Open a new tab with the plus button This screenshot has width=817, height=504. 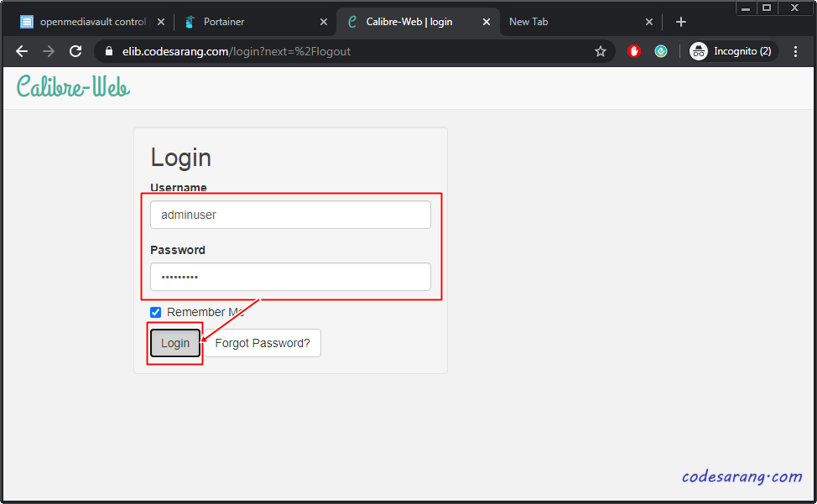pyautogui.click(x=680, y=22)
